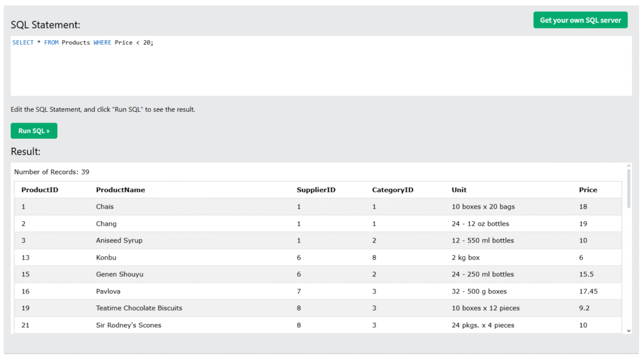
Task: Click the Price column header
Action: [x=588, y=190]
